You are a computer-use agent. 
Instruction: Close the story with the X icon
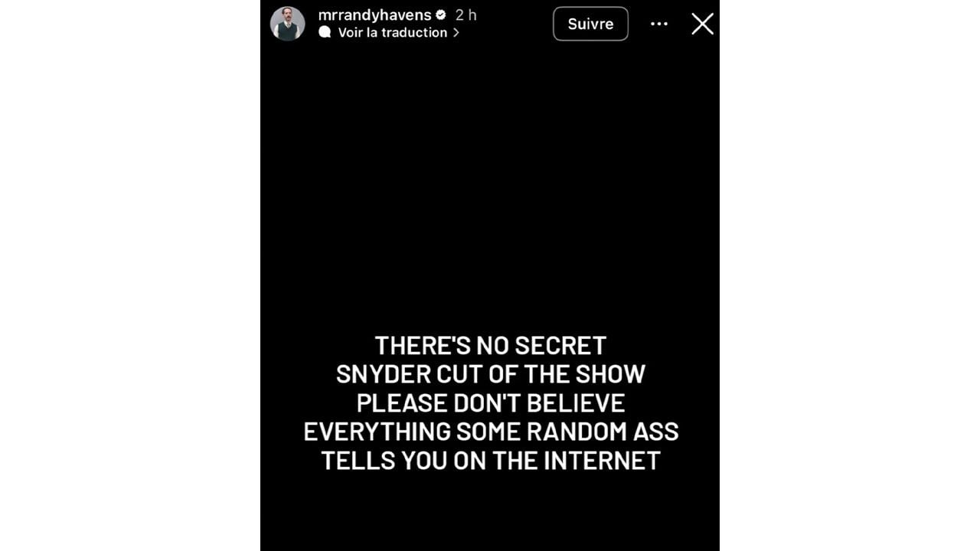point(702,24)
